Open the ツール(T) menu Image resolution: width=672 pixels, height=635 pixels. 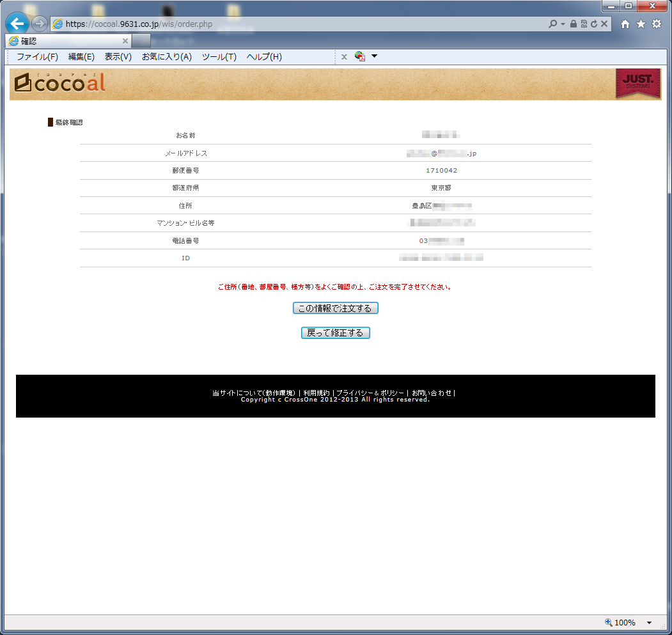point(219,57)
